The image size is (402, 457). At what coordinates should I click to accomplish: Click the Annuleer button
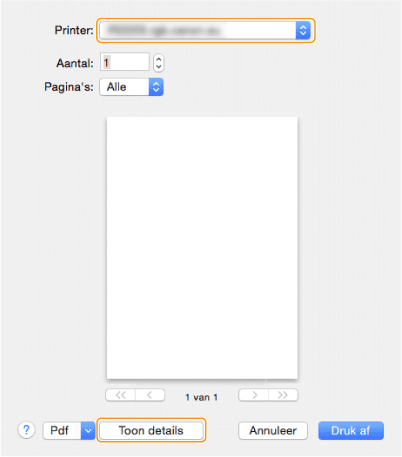pos(273,431)
